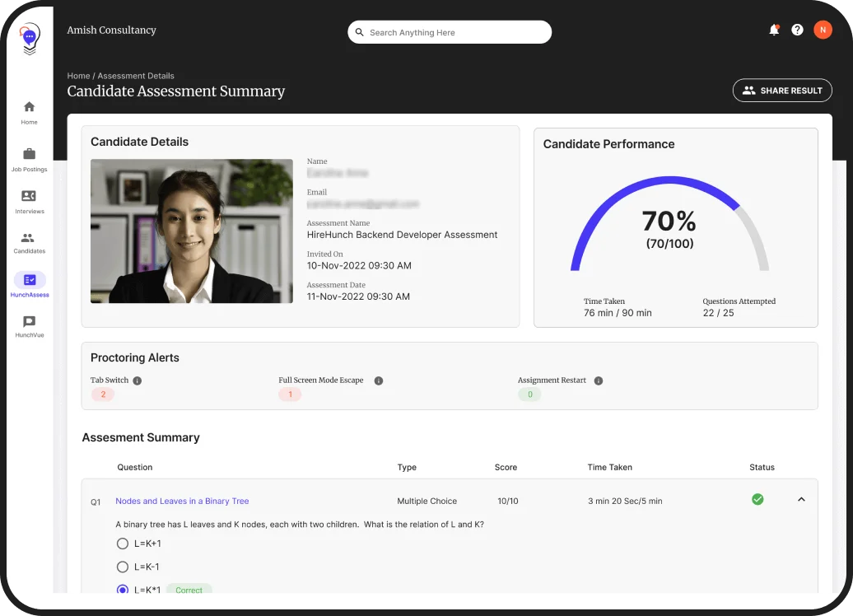Collapse question Q1 details
This screenshot has width=853, height=616.
[799, 499]
